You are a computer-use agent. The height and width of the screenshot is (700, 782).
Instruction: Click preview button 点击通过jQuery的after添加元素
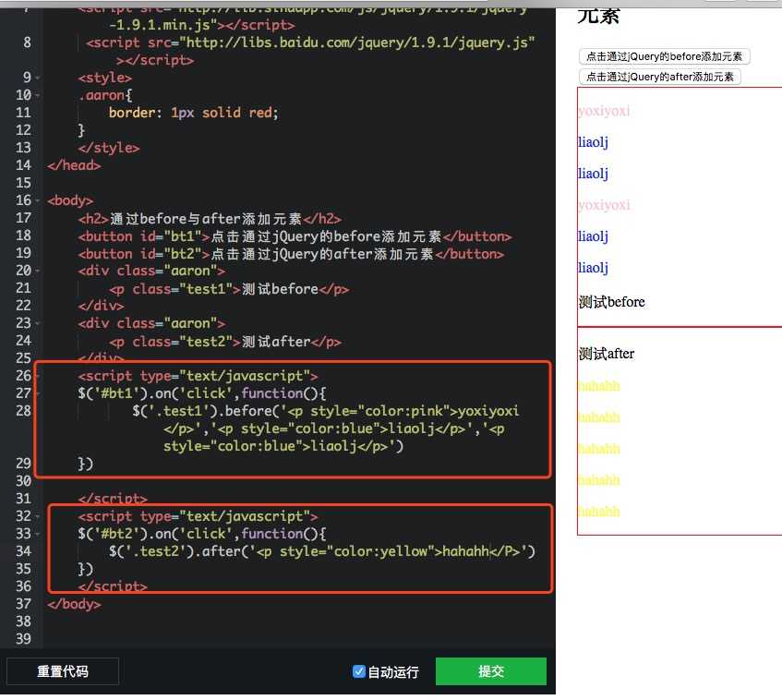pos(660,77)
